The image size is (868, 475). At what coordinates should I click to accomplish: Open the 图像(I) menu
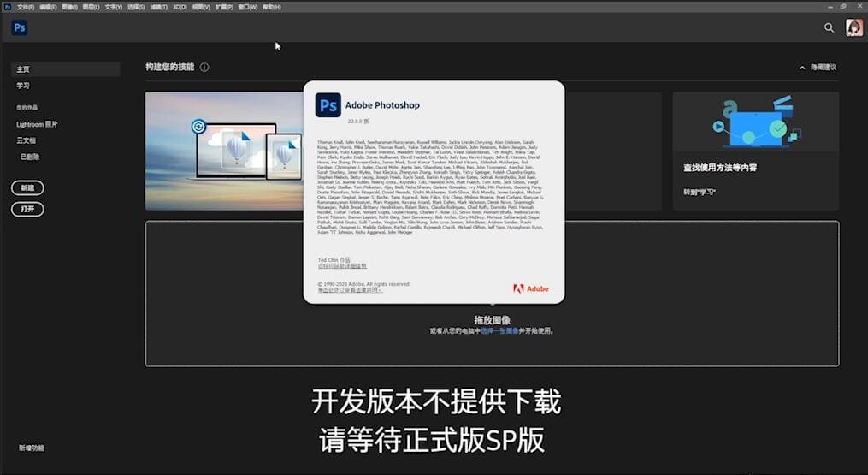[69, 7]
